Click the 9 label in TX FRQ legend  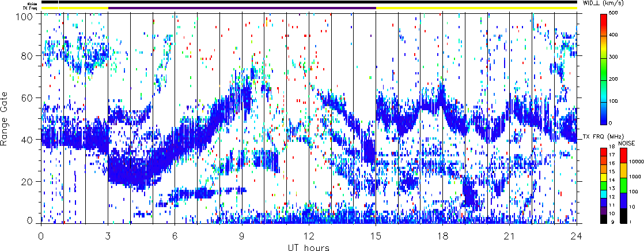tap(612, 222)
